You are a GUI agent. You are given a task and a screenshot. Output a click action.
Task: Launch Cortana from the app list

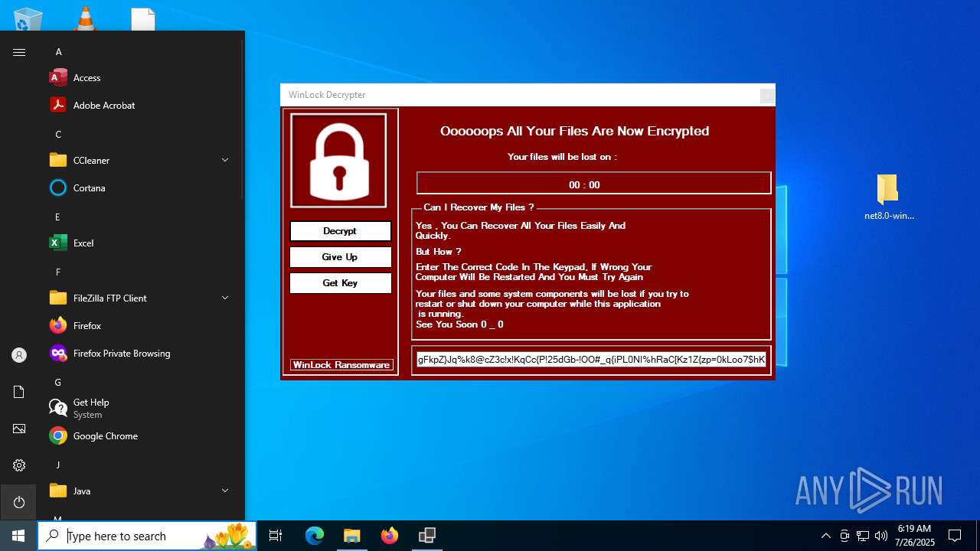coord(89,188)
